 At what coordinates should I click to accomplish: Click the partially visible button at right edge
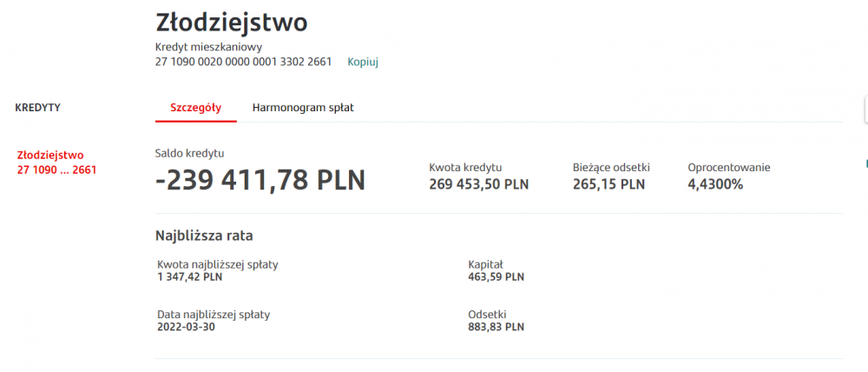point(865,110)
